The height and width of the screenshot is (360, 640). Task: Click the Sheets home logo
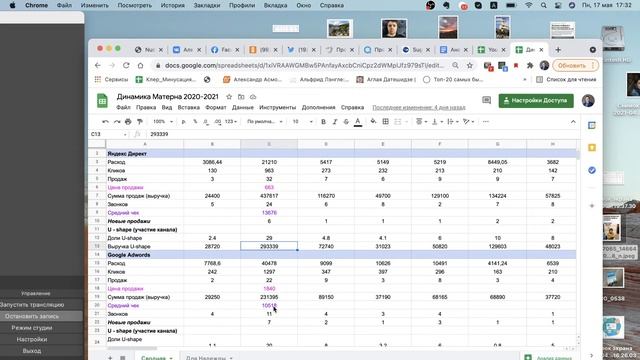102,101
